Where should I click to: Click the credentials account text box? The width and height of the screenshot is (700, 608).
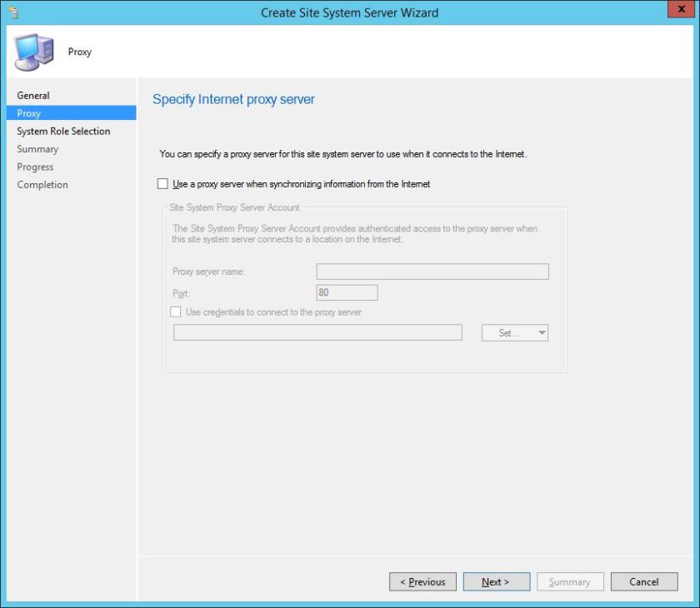pyautogui.click(x=318, y=331)
